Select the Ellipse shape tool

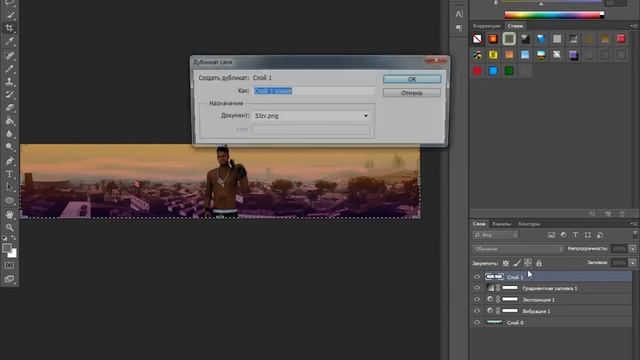pyautogui.click(x=10, y=200)
